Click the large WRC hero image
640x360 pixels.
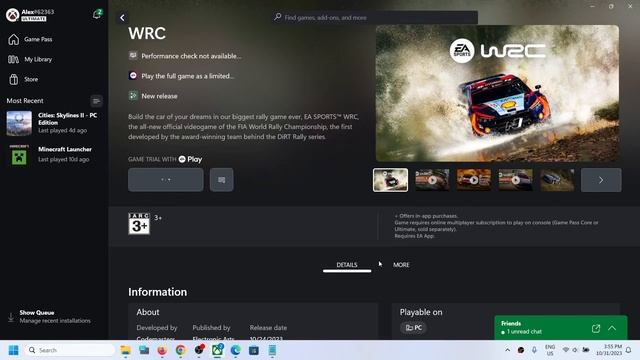(x=497, y=93)
